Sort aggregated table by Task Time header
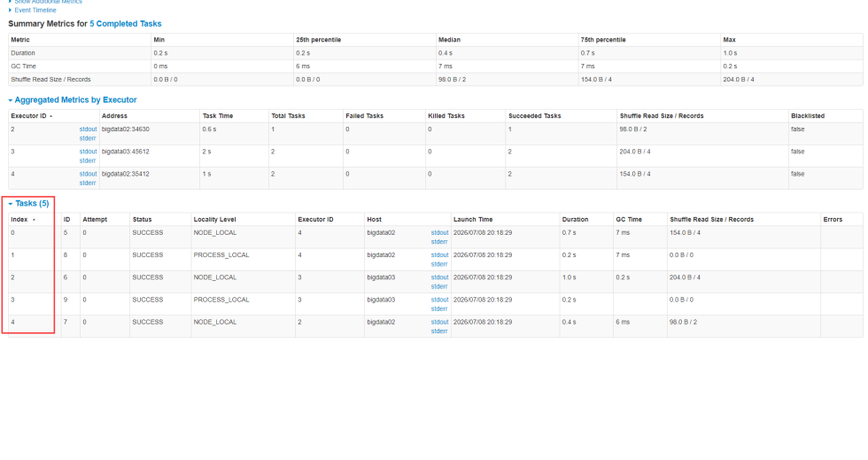Image resolution: width=868 pixels, height=460 pixels. click(218, 116)
